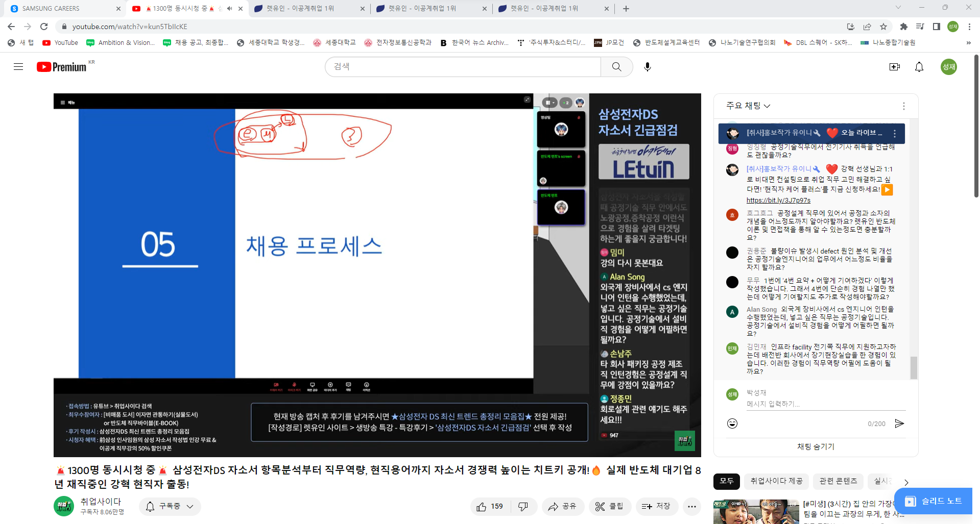The image size is (980, 524).
Task: Expand the 주요 채팅 dropdown
Action: 748,106
